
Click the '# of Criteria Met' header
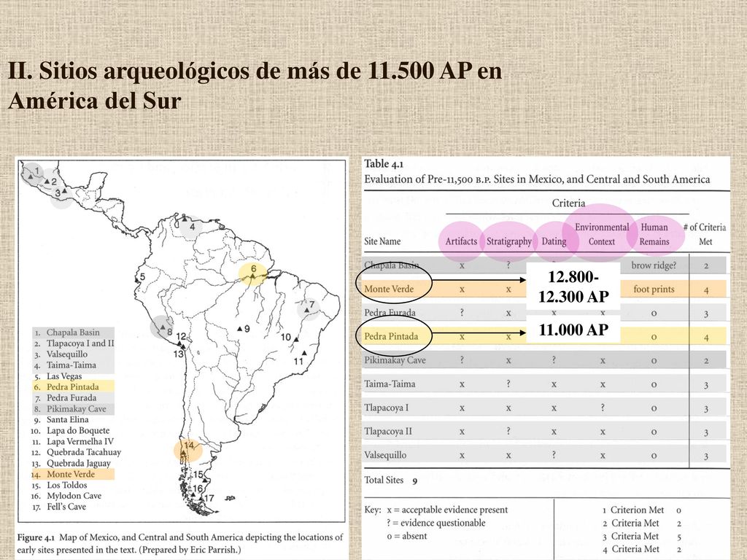point(705,234)
